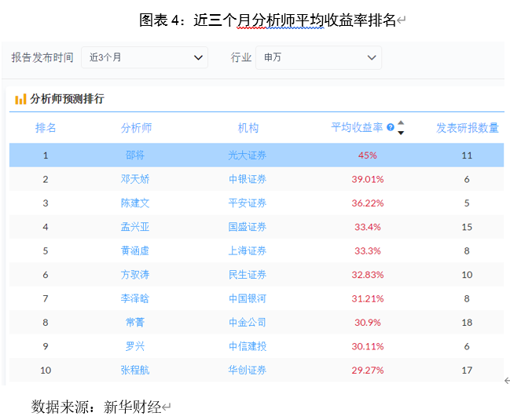
Task: Click the 排名 column header
Action: point(46,128)
